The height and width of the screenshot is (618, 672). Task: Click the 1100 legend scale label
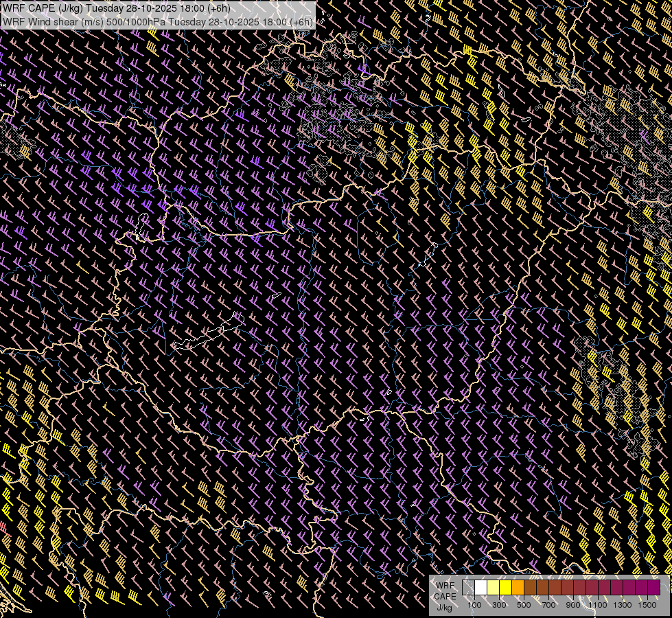point(598,605)
